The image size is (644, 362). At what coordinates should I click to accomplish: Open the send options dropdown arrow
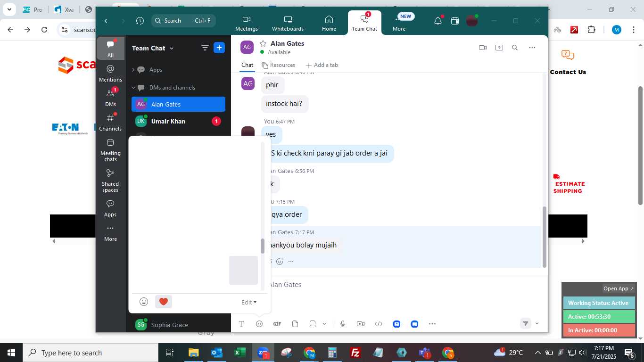pyautogui.click(x=537, y=323)
